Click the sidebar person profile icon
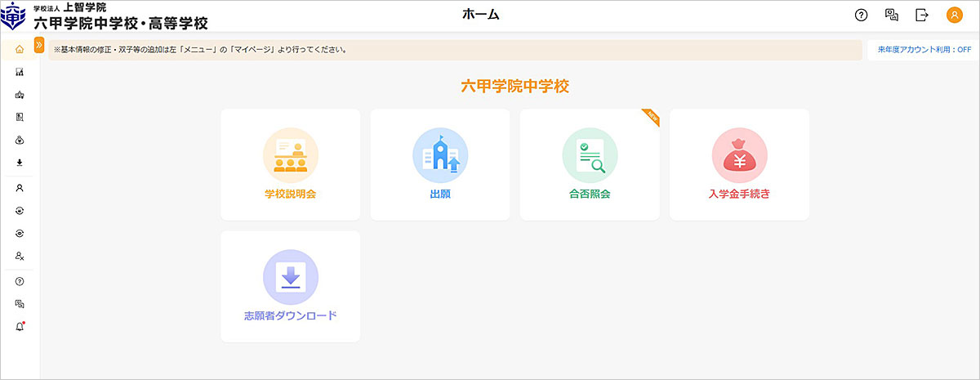The height and width of the screenshot is (380, 980). [20, 187]
